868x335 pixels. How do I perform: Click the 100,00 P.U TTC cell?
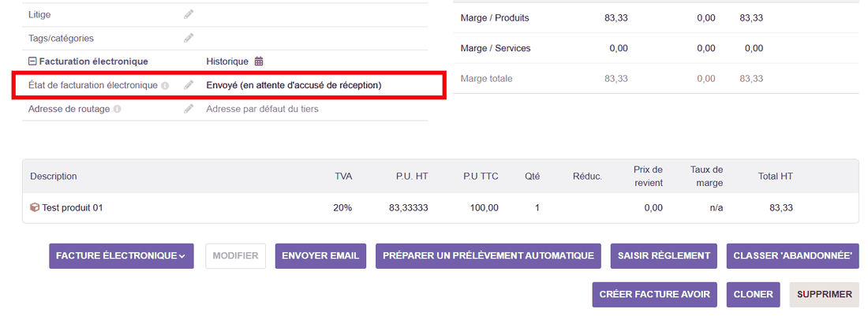485,208
